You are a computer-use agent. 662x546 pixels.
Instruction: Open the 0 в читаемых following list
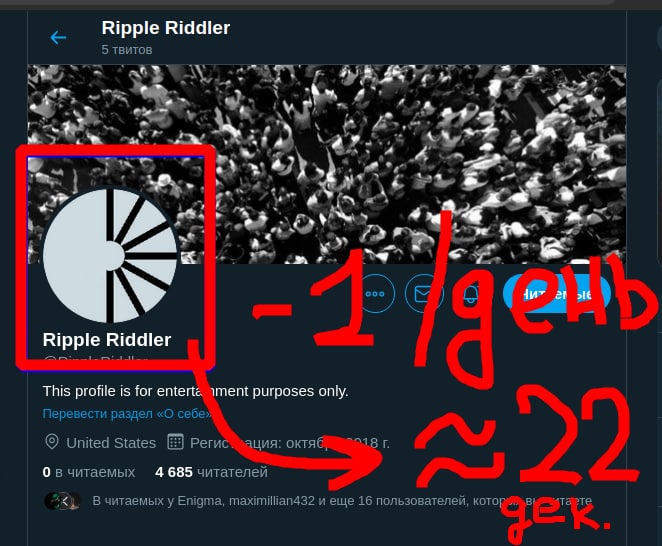tap(89, 472)
